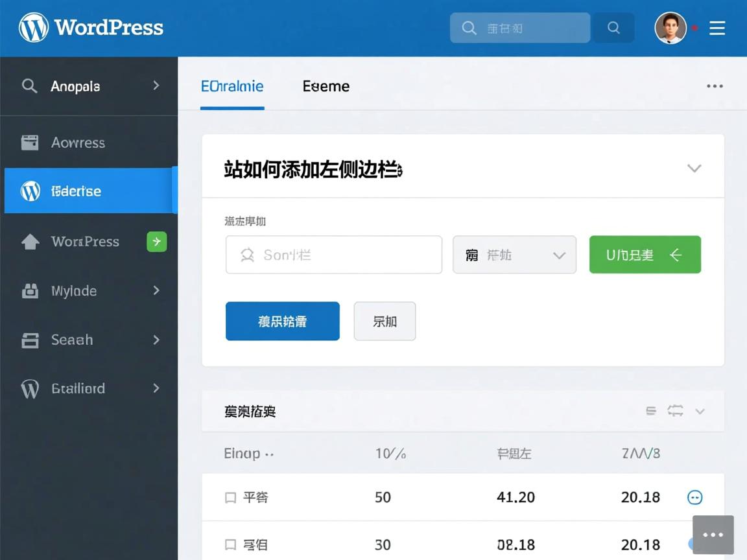Click the calendar icon beside Aowress in sidebar

tap(29, 142)
